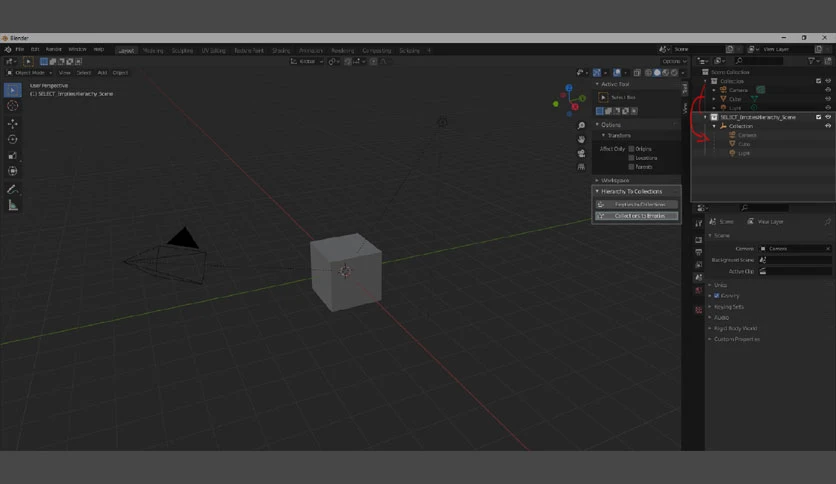
Task: Open Scene properties tab icon
Action: (698, 278)
